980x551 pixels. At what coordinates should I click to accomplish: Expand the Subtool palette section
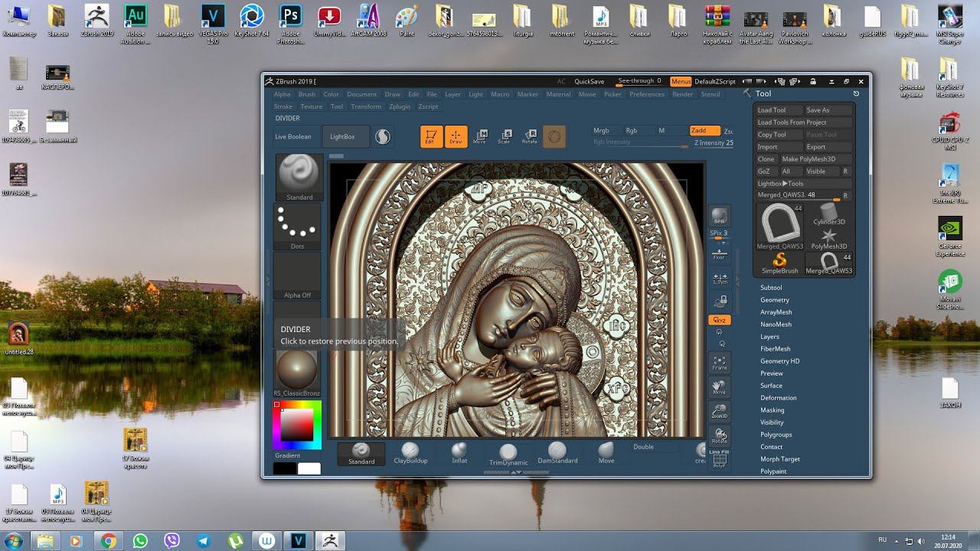click(771, 288)
